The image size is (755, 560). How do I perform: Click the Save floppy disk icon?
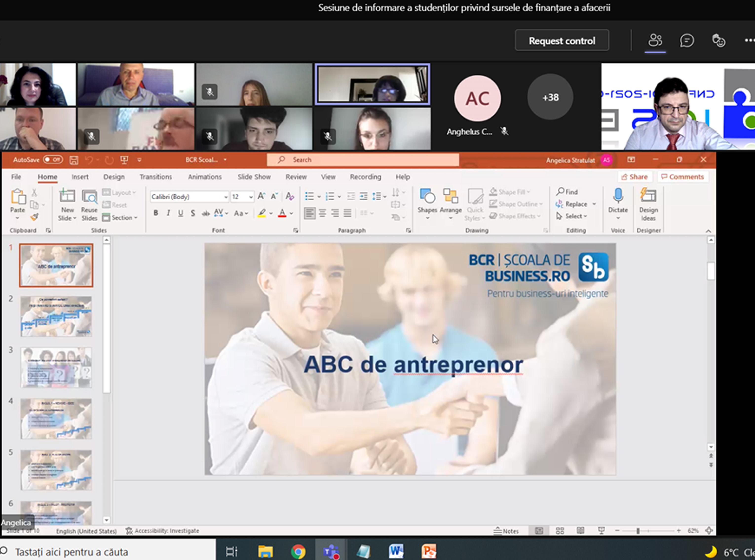[74, 160]
